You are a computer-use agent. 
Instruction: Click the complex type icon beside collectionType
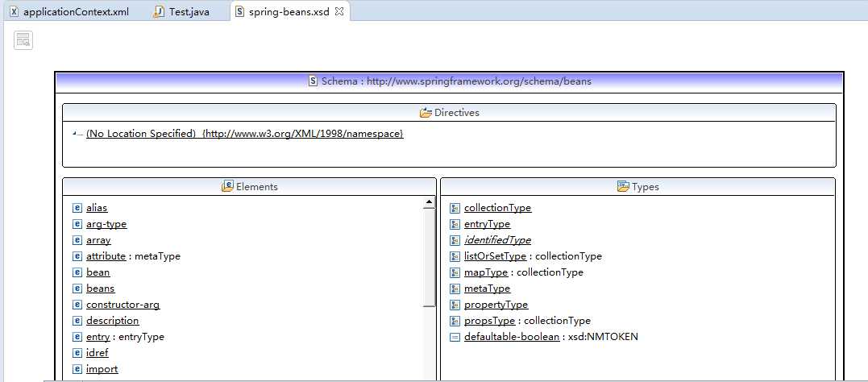pos(455,208)
